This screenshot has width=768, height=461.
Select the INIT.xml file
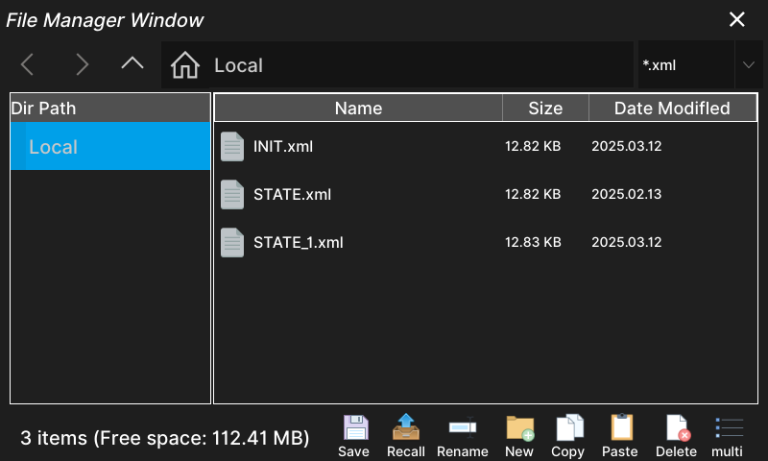tap(283, 146)
